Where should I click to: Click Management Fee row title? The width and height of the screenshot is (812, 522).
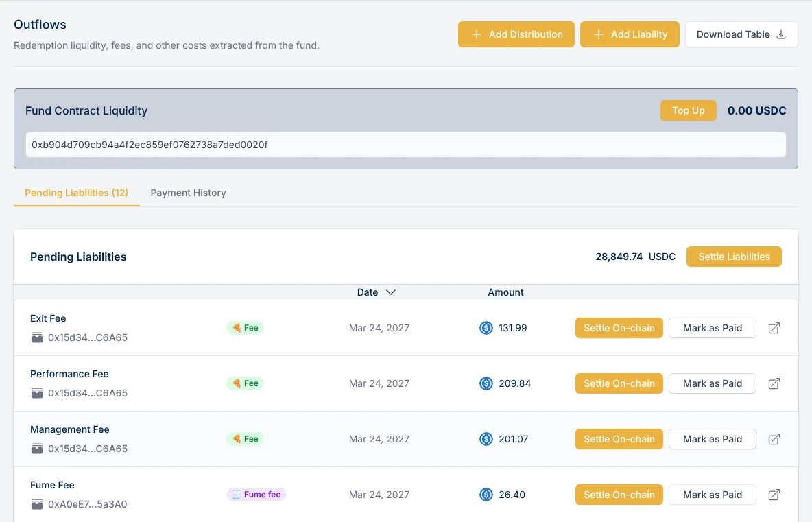(70, 429)
